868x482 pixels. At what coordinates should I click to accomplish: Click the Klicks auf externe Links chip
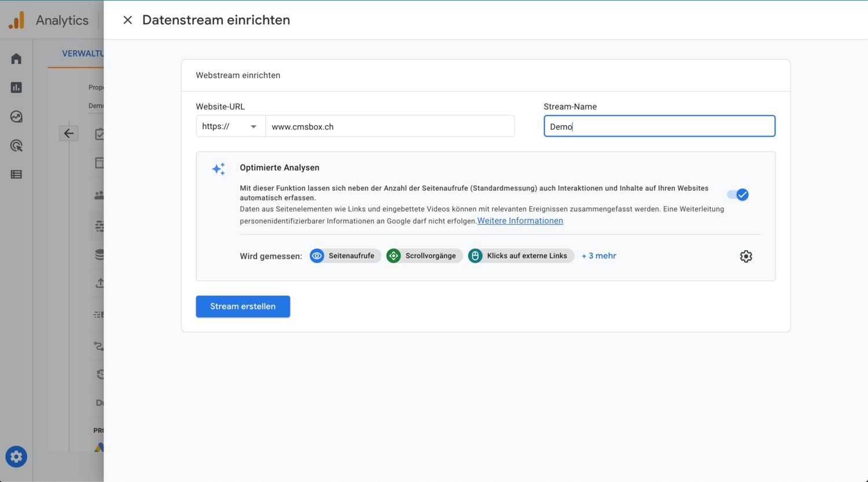coord(521,256)
